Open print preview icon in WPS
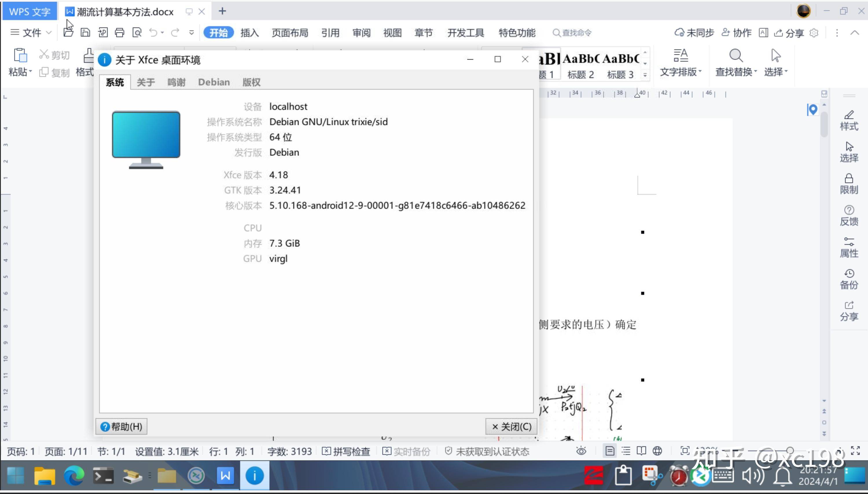Screen dimensions: 868x494 click(137, 33)
